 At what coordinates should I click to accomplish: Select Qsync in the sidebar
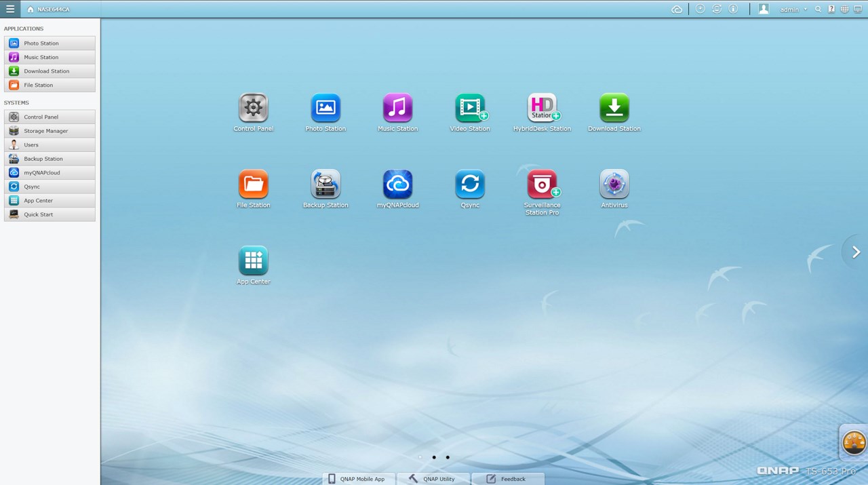point(50,187)
